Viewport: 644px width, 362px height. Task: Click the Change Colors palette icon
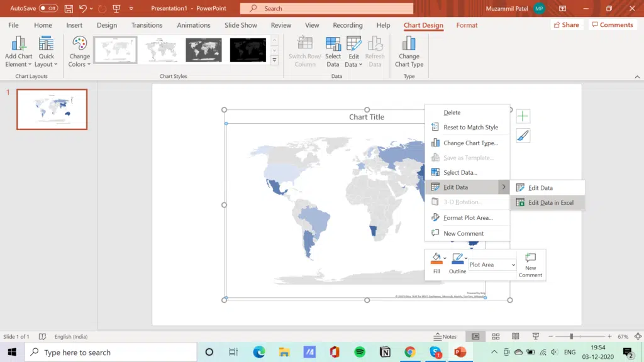pos(79,44)
